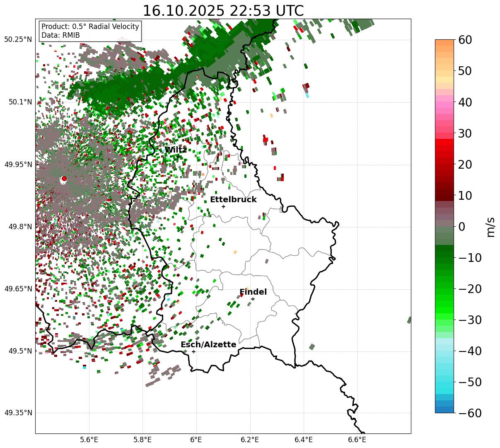Click the Ettelbruck city label
Screen dimensions: 500x448
click(x=233, y=200)
